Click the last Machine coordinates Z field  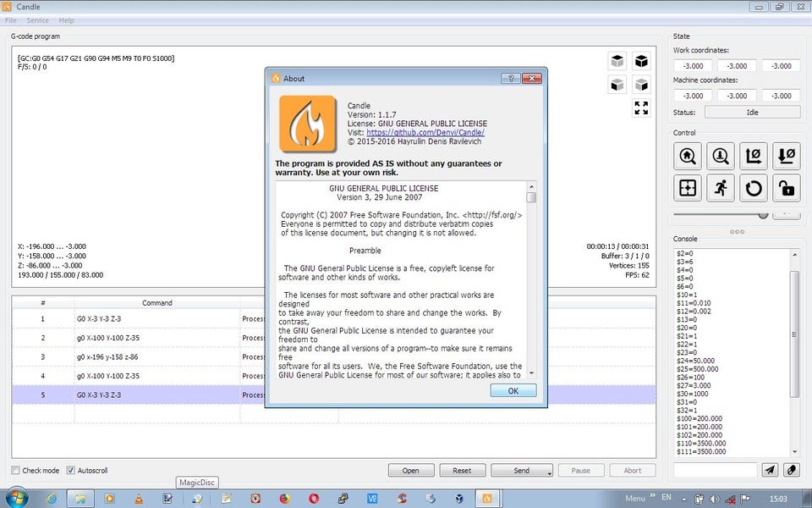[781, 96]
